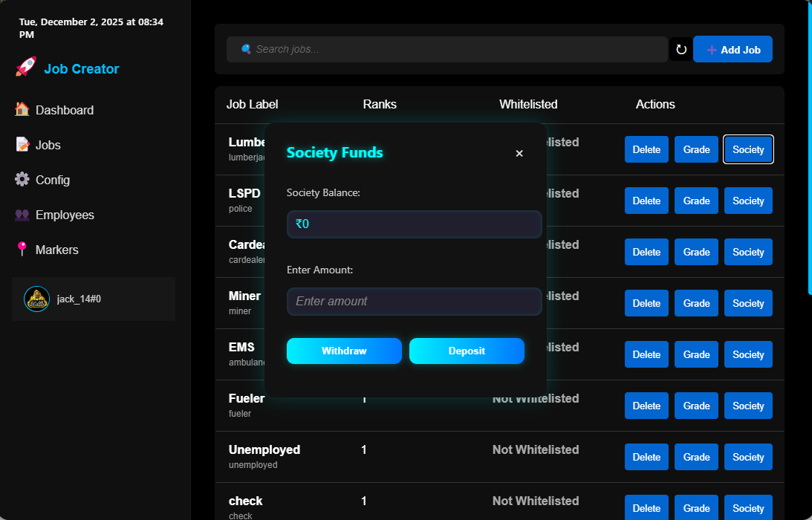Viewport: 812px width, 520px height.
Task: Click the Jobs notepad icon
Action: click(22, 145)
